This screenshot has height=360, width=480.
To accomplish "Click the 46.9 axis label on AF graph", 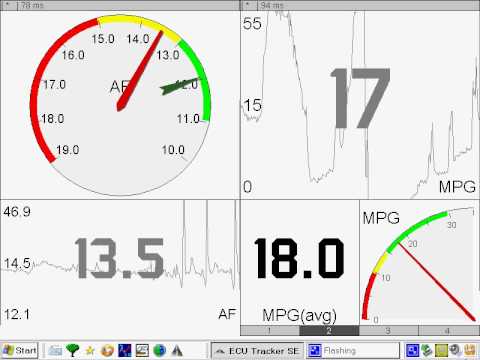I will [17, 212].
